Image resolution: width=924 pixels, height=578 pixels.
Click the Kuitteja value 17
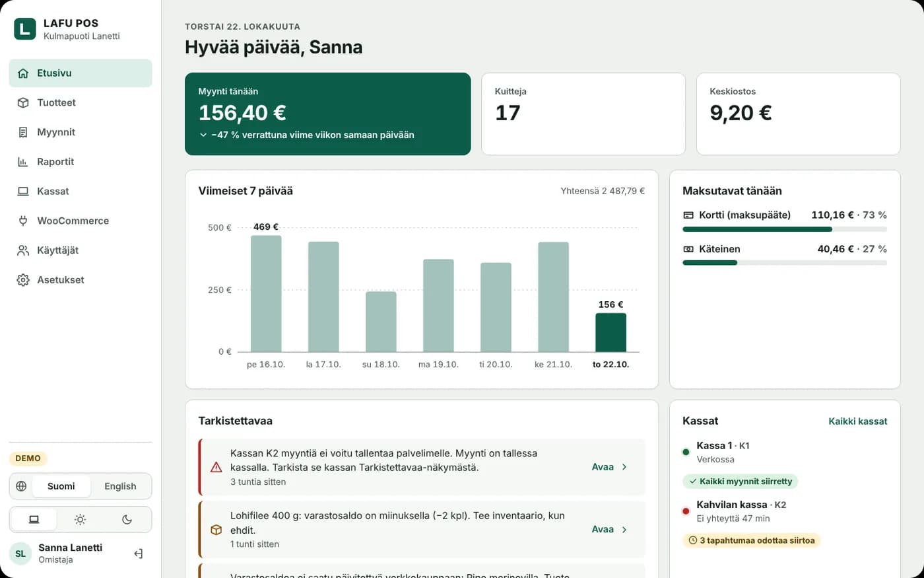tap(508, 113)
